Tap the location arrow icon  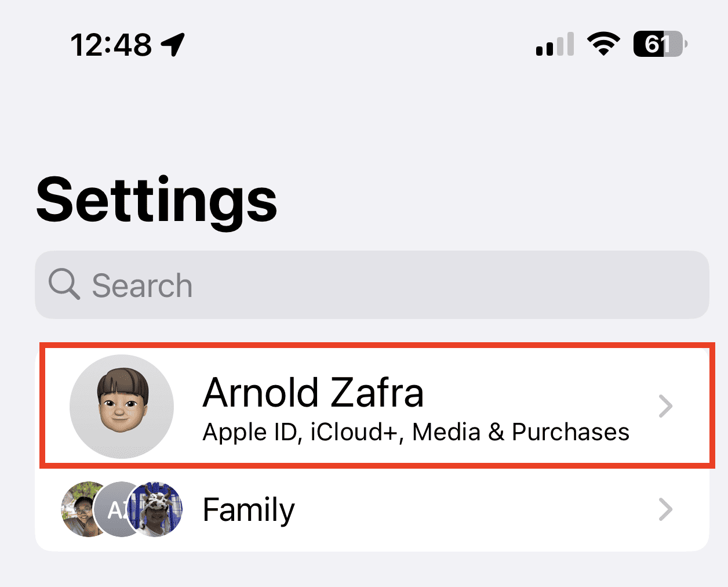coord(173,45)
